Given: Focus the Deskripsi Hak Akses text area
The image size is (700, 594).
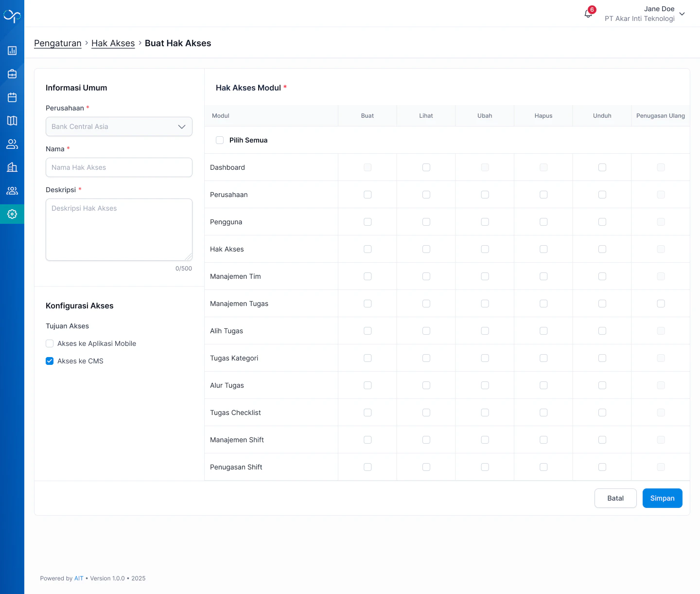Looking at the screenshot, I should [119, 230].
